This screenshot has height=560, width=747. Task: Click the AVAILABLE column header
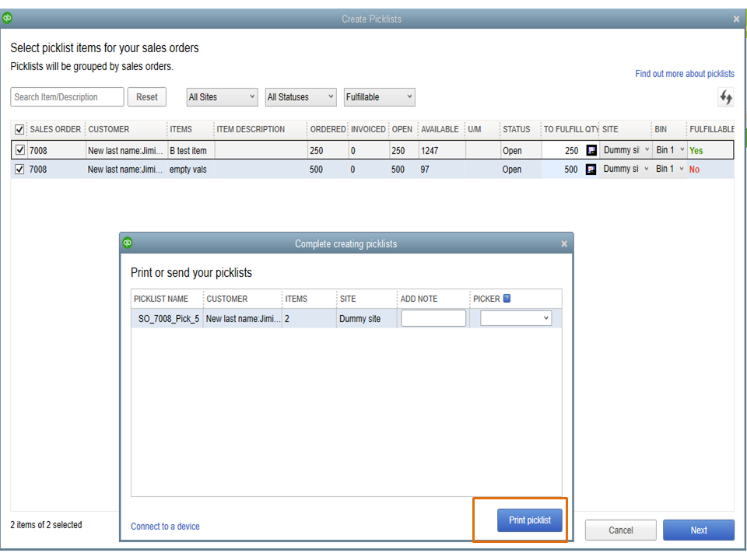[440, 129]
